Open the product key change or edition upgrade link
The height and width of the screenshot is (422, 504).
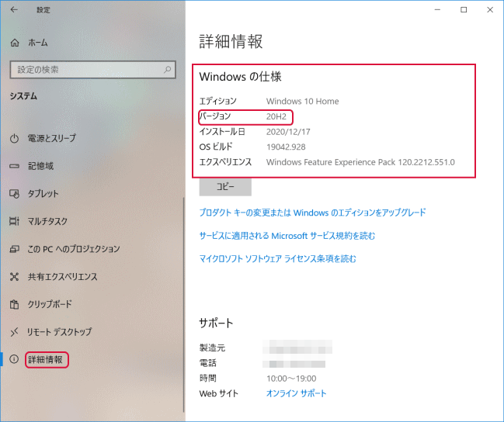coord(312,213)
